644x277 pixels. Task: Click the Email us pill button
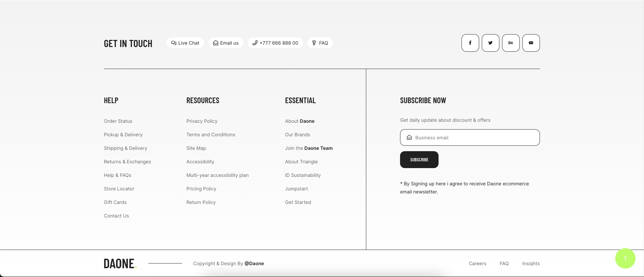pyautogui.click(x=226, y=43)
